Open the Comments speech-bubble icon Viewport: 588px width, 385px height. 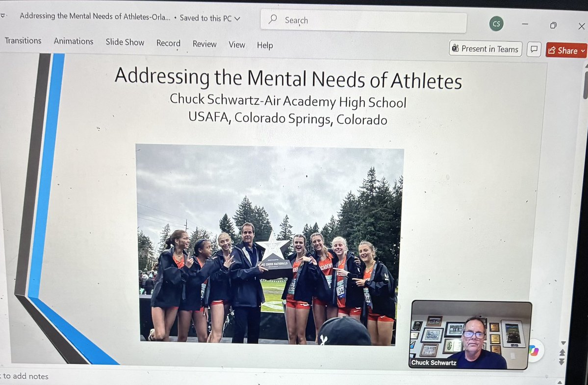click(534, 49)
